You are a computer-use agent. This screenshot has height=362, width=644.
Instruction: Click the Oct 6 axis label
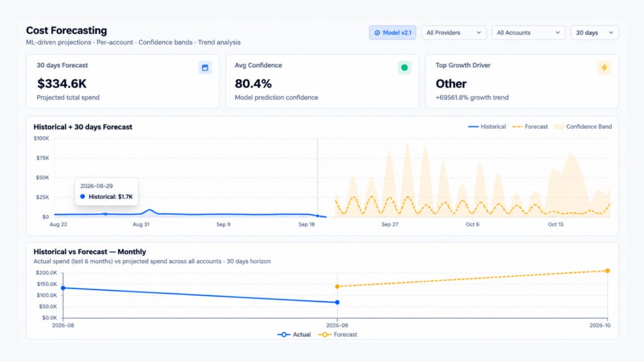point(472,224)
